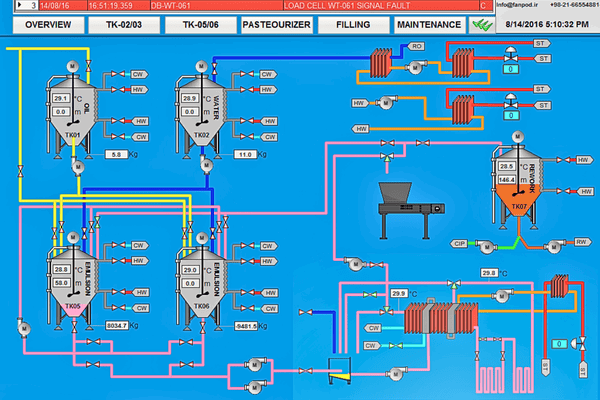Open the OVERVIEW screen tab
Screen dimensions: 600x400
[41, 23]
